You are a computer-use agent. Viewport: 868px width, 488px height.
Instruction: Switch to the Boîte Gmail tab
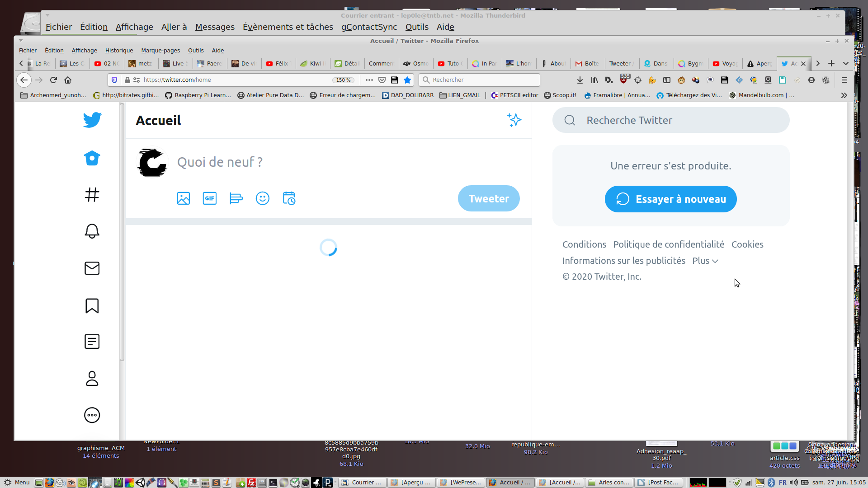587,64
